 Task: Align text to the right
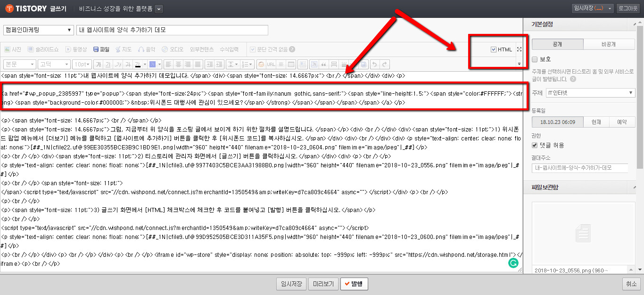pos(189,64)
